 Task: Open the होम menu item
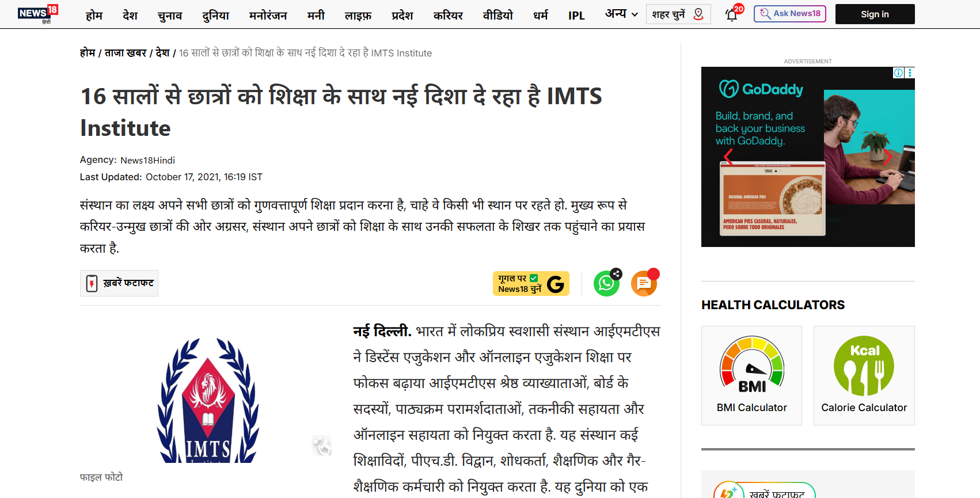[94, 16]
